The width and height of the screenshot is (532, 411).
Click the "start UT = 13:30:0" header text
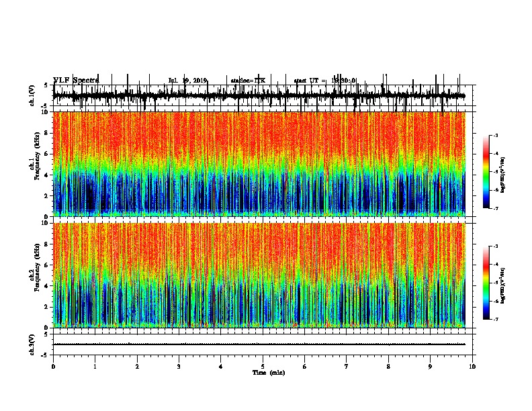(x=324, y=81)
